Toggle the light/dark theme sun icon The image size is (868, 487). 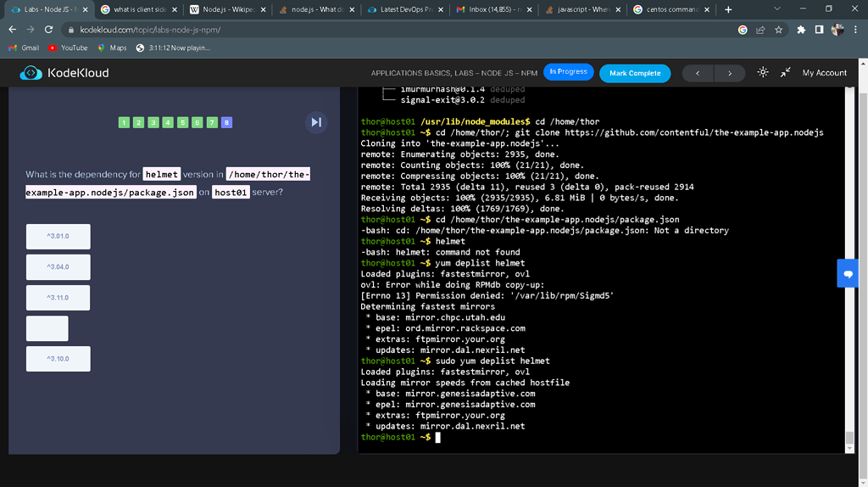(763, 73)
